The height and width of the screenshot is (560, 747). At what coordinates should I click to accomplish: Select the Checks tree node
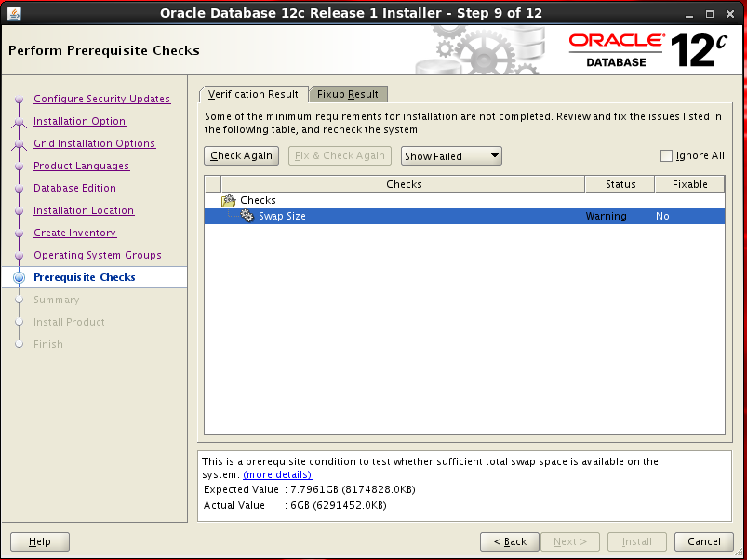(258, 200)
